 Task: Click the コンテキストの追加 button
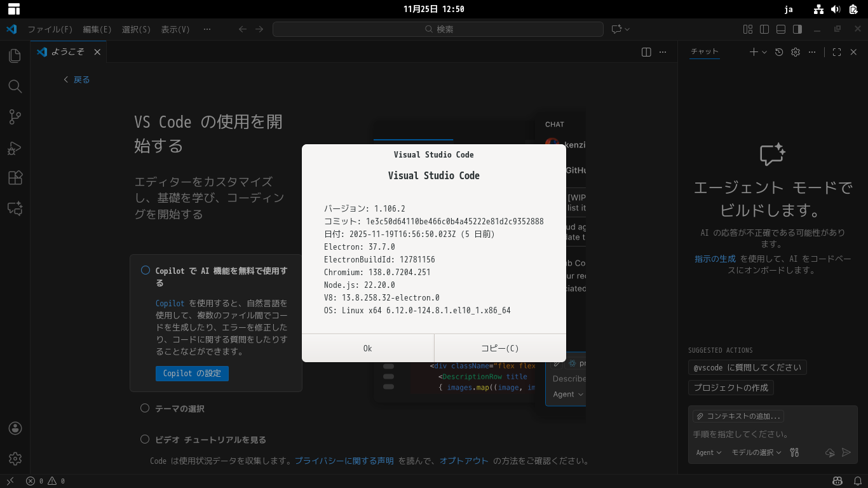click(x=738, y=416)
